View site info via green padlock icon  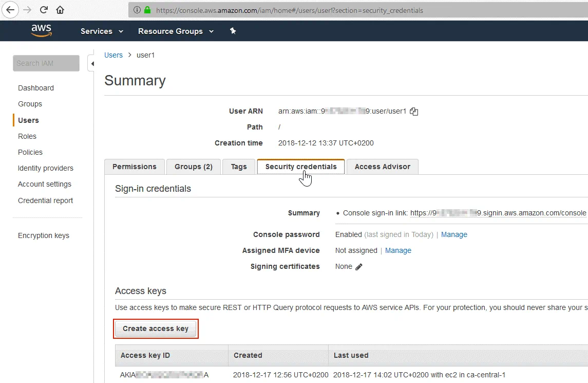[147, 10]
